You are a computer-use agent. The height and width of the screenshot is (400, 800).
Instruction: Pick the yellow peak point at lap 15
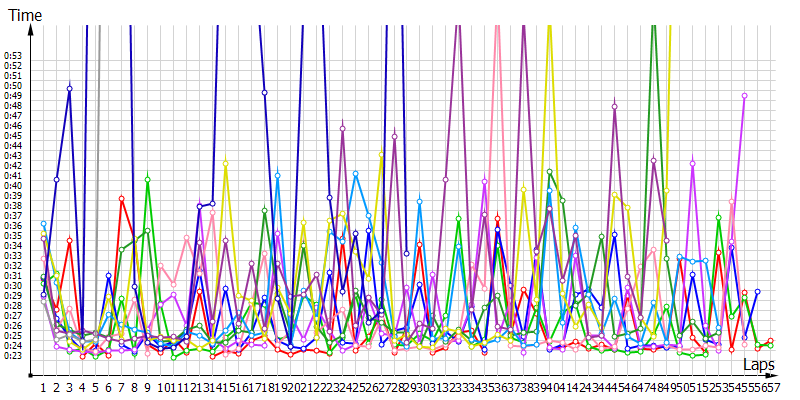[225, 163]
